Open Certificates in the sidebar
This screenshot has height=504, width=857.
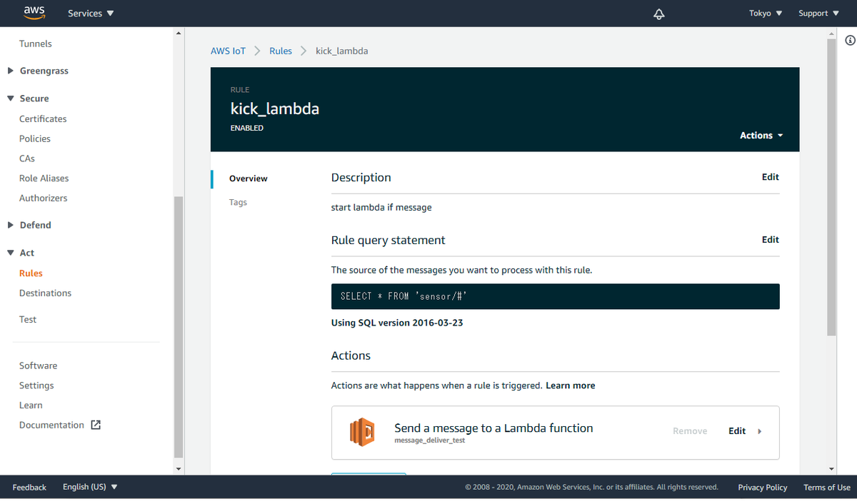(x=43, y=119)
